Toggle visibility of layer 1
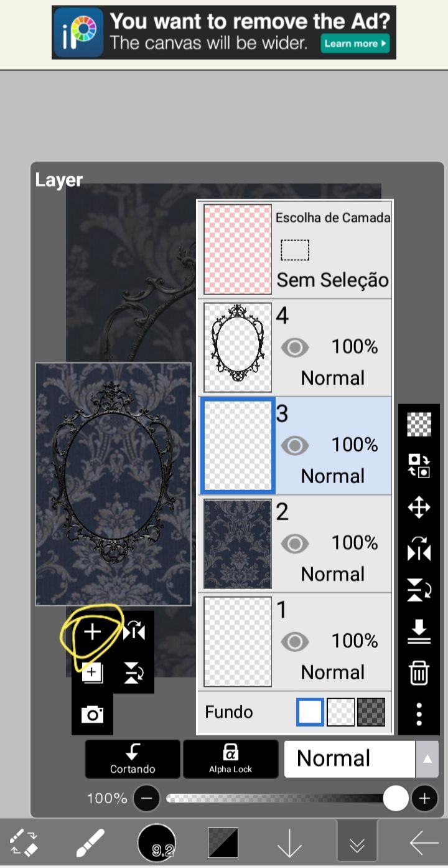The image size is (448, 868). click(294, 642)
